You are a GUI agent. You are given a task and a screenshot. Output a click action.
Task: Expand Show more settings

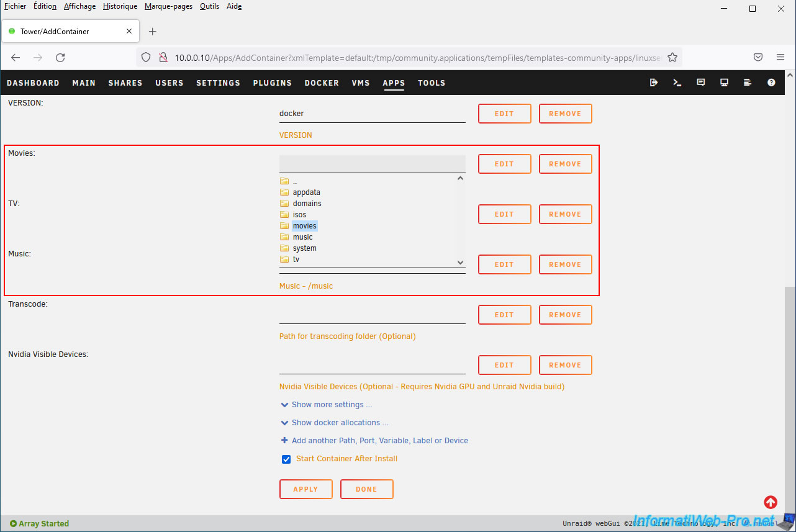point(332,405)
